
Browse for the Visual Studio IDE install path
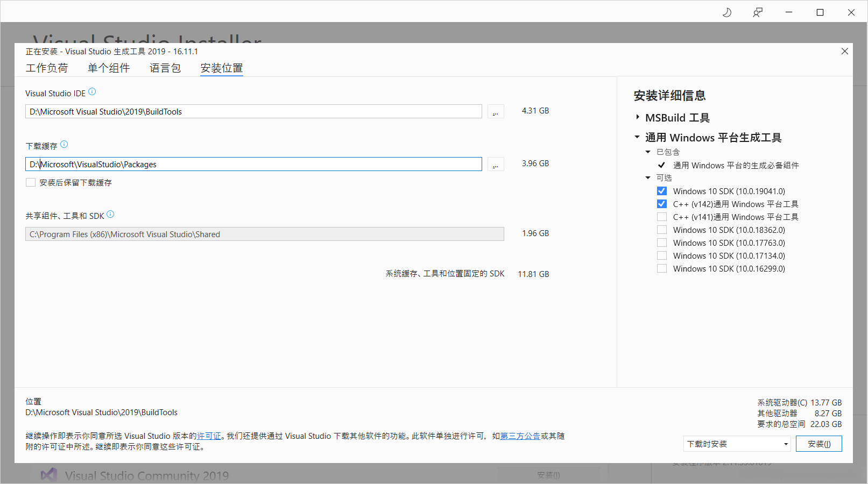(496, 111)
